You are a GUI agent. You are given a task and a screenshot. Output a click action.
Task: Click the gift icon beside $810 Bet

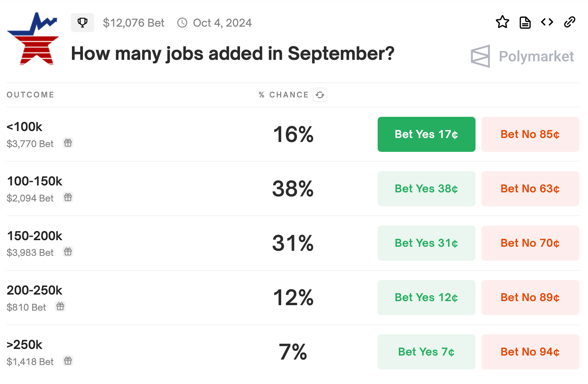(x=60, y=306)
